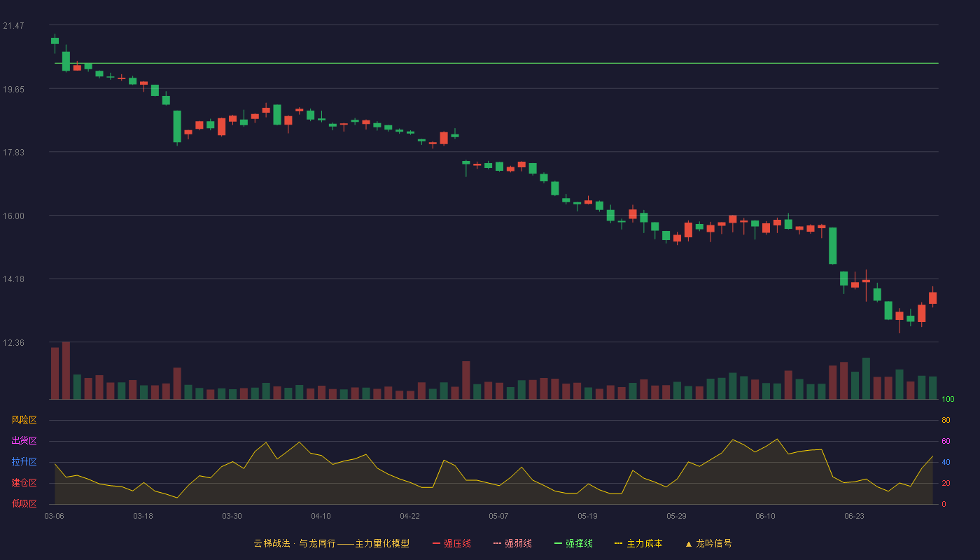Click the 04-10 date label

click(321, 516)
